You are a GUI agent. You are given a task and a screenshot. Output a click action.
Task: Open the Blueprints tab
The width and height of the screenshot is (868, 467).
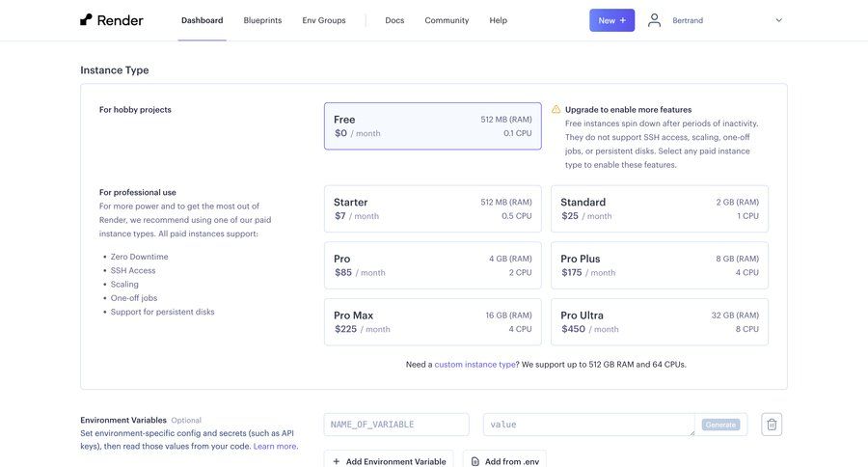point(262,20)
